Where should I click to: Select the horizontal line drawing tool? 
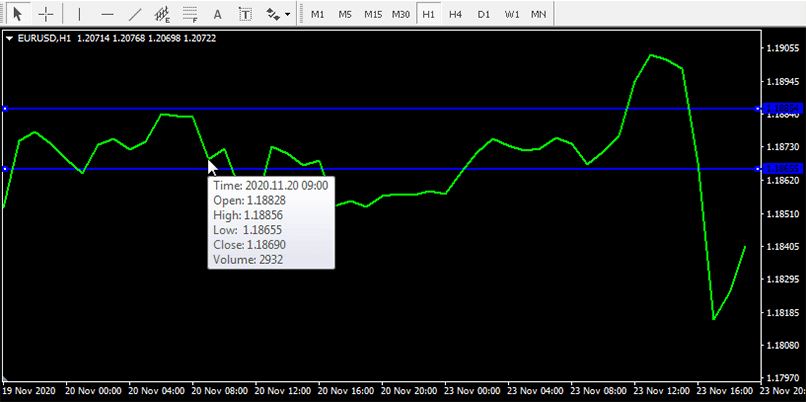pyautogui.click(x=107, y=14)
